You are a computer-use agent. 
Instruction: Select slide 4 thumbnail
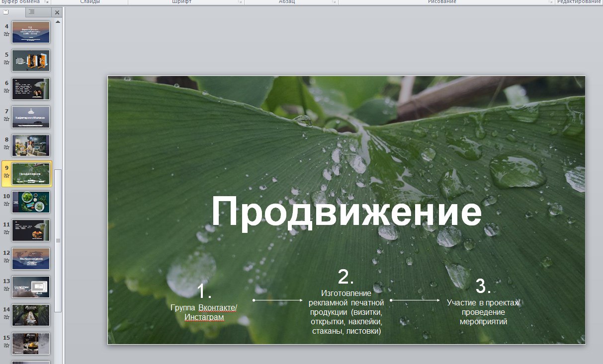pyautogui.click(x=31, y=32)
